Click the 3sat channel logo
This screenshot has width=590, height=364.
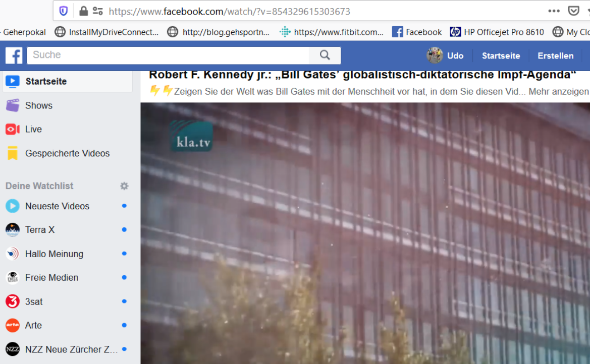(x=13, y=301)
